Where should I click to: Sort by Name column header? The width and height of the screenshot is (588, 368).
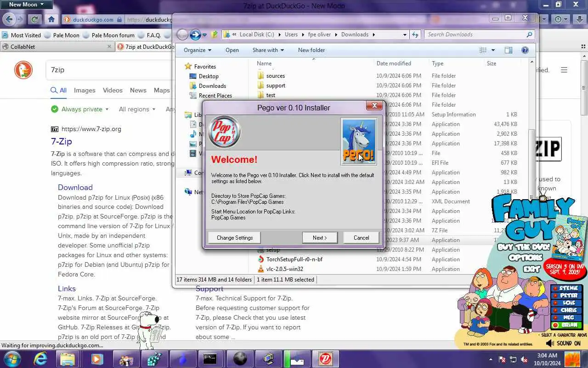[x=264, y=63]
